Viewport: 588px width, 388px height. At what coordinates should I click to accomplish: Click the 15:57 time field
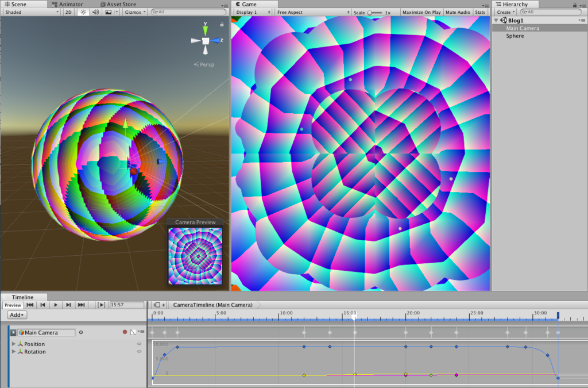click(x=127, y=305)
